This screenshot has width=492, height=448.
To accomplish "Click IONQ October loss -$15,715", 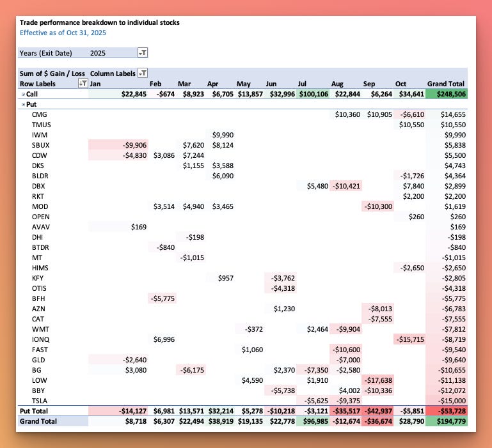I will point(410,339).
